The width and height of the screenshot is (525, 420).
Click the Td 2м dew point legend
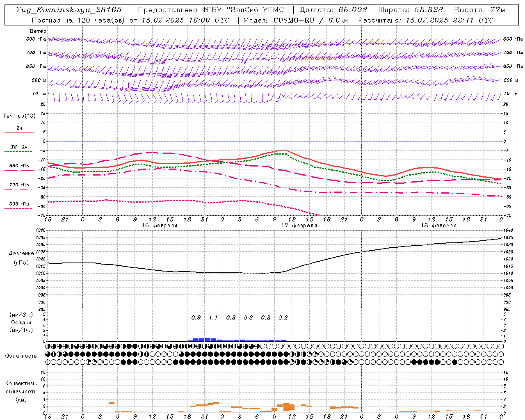tap(19, 147)
